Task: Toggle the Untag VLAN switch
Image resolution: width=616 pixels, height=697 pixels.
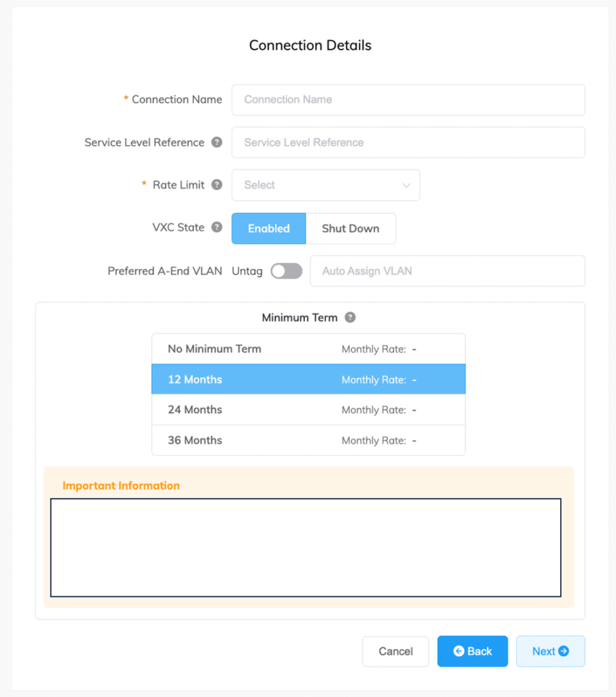Action: click(286, 271)
